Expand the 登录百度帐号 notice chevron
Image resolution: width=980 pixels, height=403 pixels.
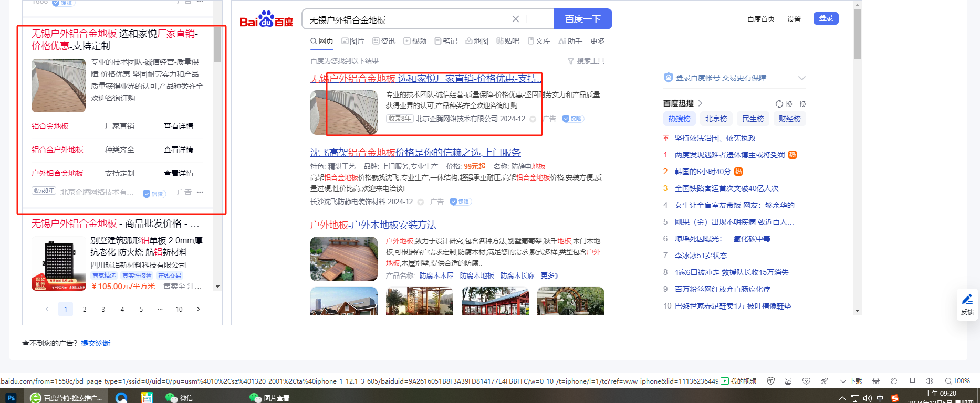(802, 78)
